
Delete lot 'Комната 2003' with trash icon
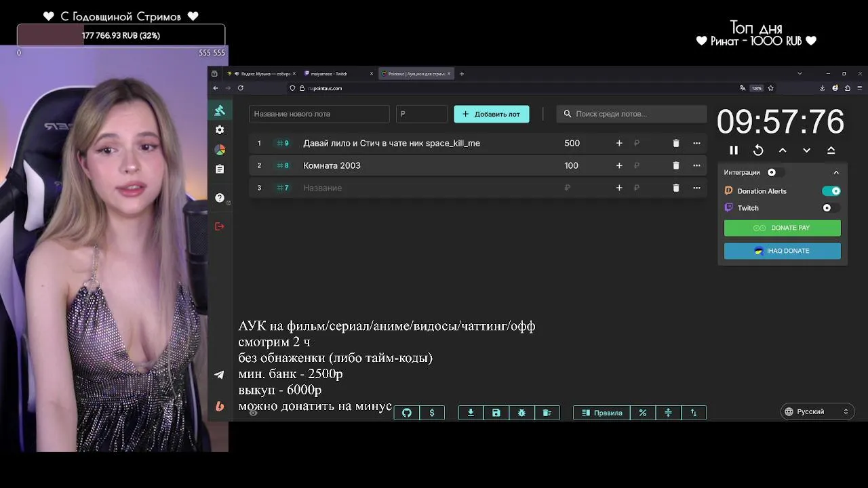[x=676, y=165]
